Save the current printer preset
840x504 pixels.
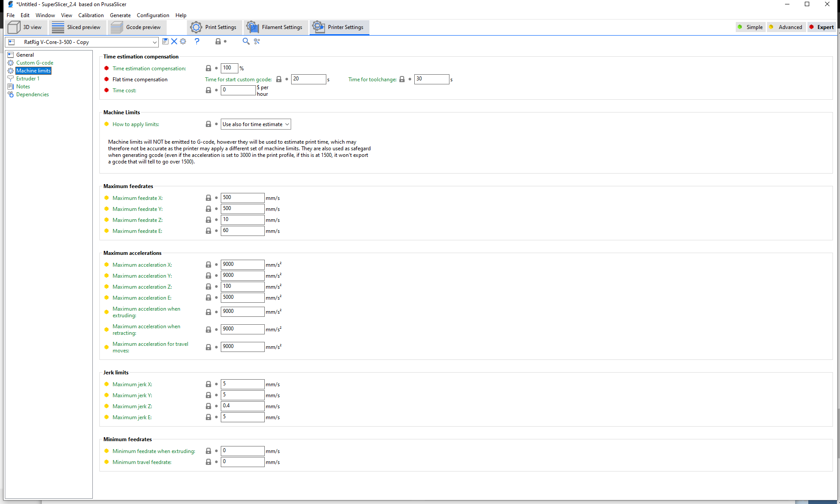click(x=165, y=41)
